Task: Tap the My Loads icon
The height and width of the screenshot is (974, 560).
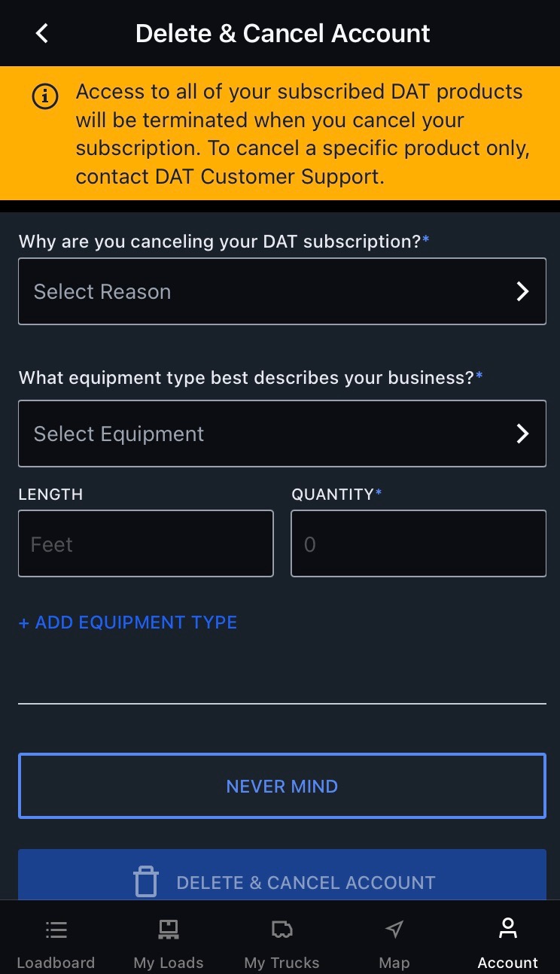Action: (x=167, y=929)
